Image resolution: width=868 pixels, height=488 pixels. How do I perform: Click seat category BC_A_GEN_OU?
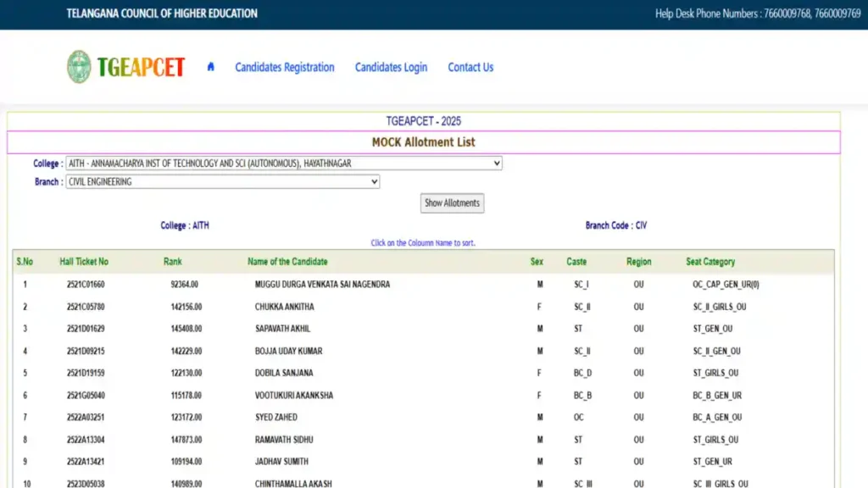(x=717, y=417)
